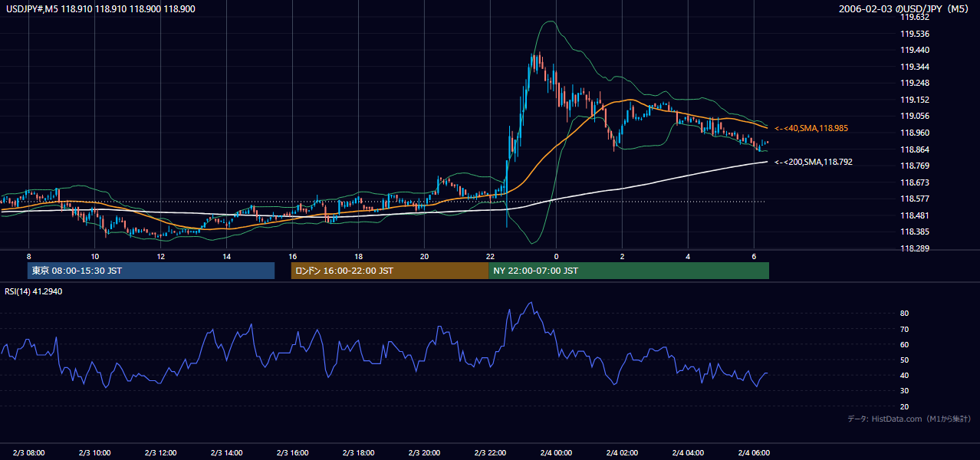Click the 40 SMA label reading 118.985
980x460 pixels.
click(811, 128)
